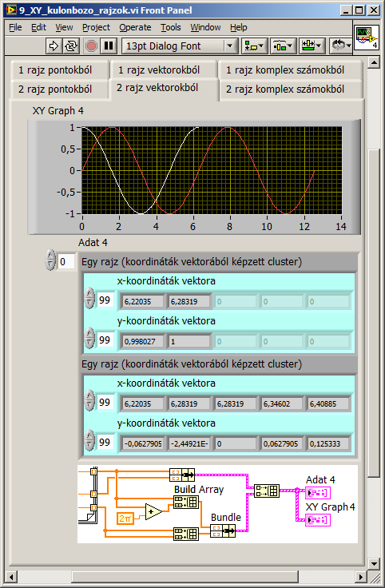Click the Pause button in toolbar

(x=109, y=46)
